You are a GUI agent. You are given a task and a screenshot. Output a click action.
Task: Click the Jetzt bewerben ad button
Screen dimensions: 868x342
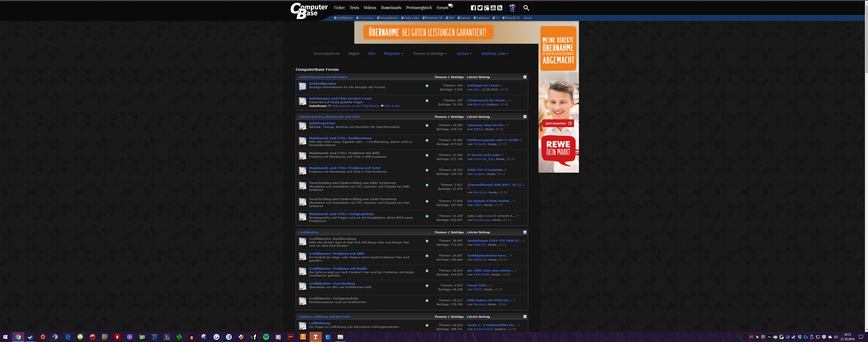coord(558,123)
